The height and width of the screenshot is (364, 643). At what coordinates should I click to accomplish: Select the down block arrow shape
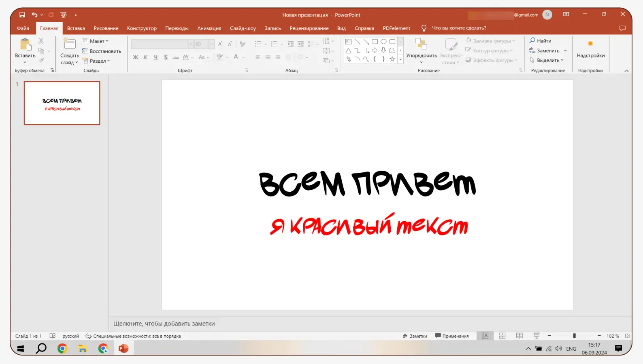pos(383,50)
